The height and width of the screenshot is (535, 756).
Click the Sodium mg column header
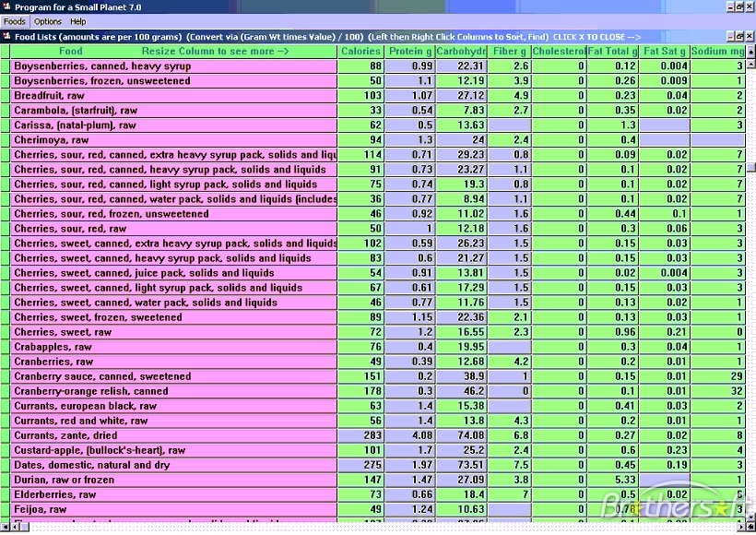(x=718, y=51)
